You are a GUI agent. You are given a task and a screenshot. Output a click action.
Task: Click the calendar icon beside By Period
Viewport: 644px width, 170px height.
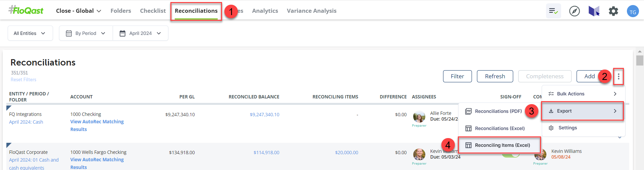click(69, 33)
